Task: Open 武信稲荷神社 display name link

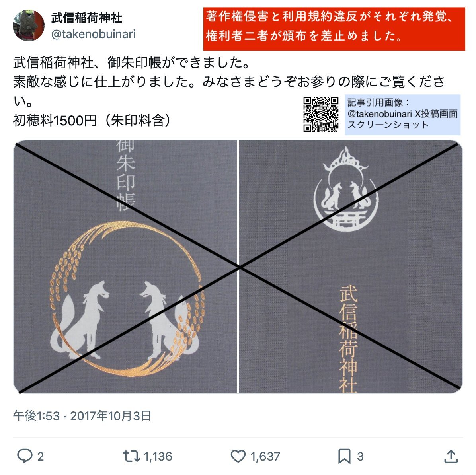Action: [87, 18]
